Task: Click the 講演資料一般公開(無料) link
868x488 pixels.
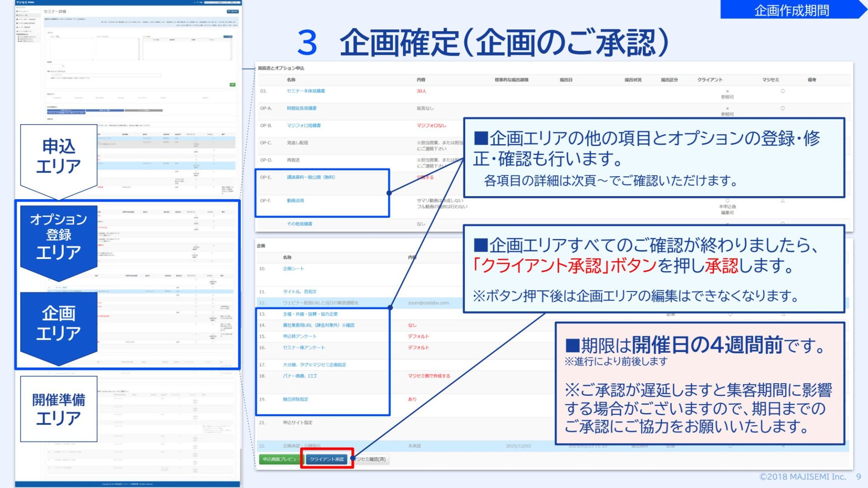Action: [311, 177]
